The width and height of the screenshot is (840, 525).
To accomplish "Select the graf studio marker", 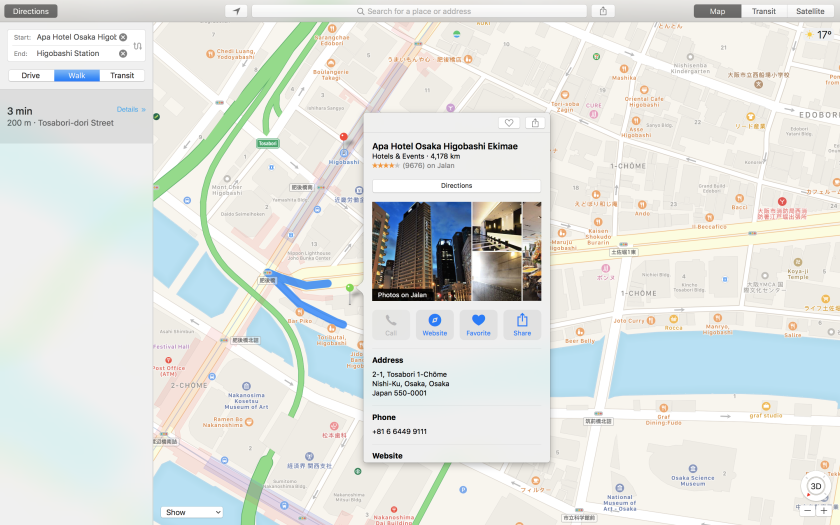I will [766, 406].
